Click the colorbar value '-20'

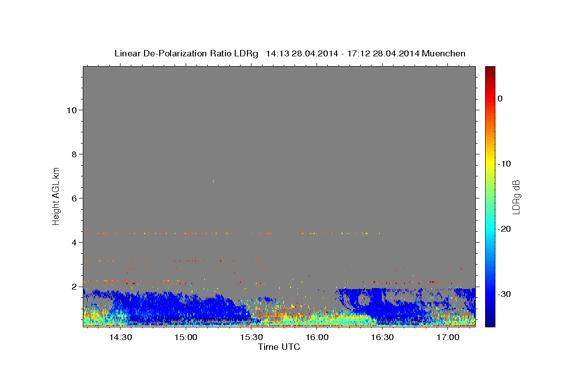click(505, 229)
